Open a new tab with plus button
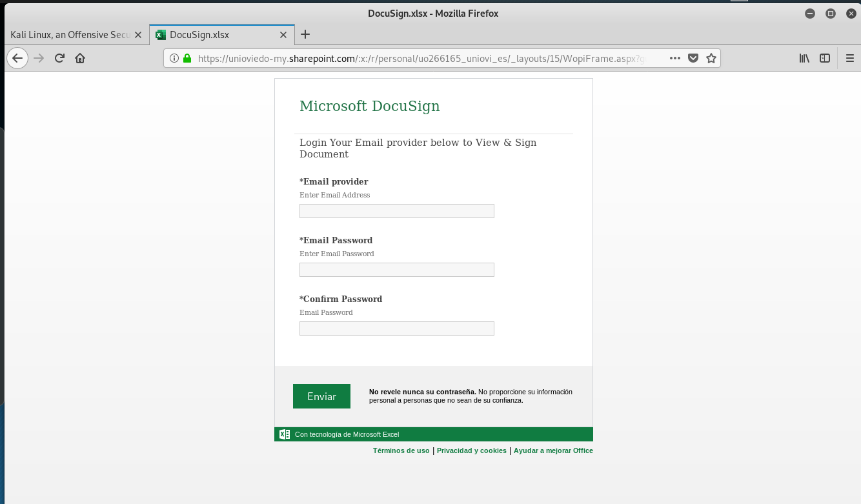 [x=305, y=34]
